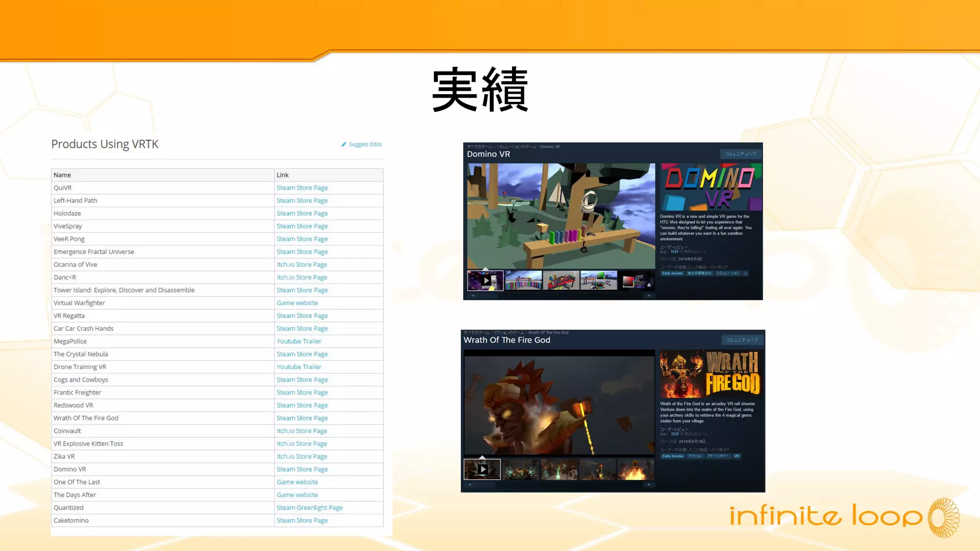Open the Virtual Warfighter Game website link
Screen dimensions: 980x551
pyautogui.click(x=297, y=303)
